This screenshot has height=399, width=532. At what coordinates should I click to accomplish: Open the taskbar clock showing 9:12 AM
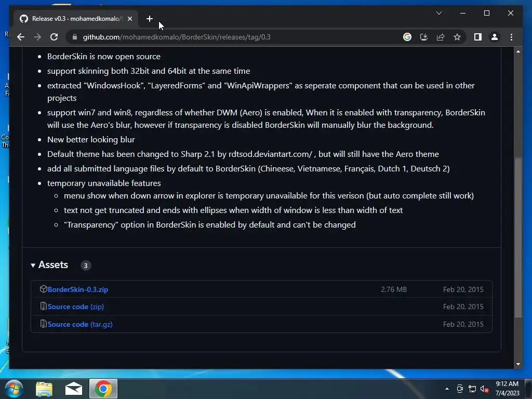[507, 389]
